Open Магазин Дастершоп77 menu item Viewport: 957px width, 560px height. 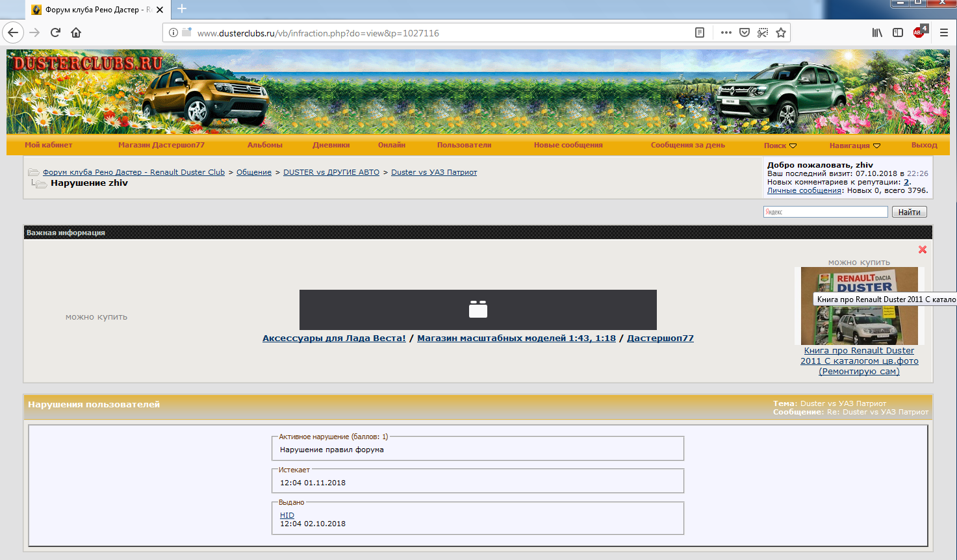(161, 145)
